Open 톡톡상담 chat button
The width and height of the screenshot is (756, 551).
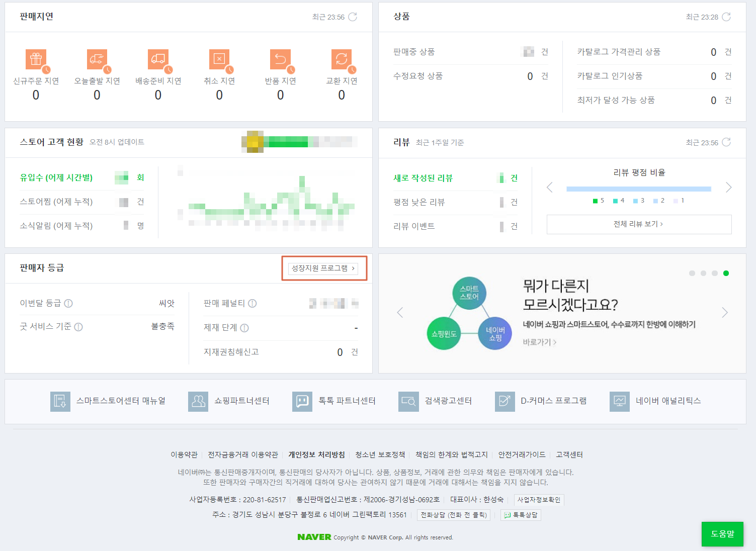point(521,515)
